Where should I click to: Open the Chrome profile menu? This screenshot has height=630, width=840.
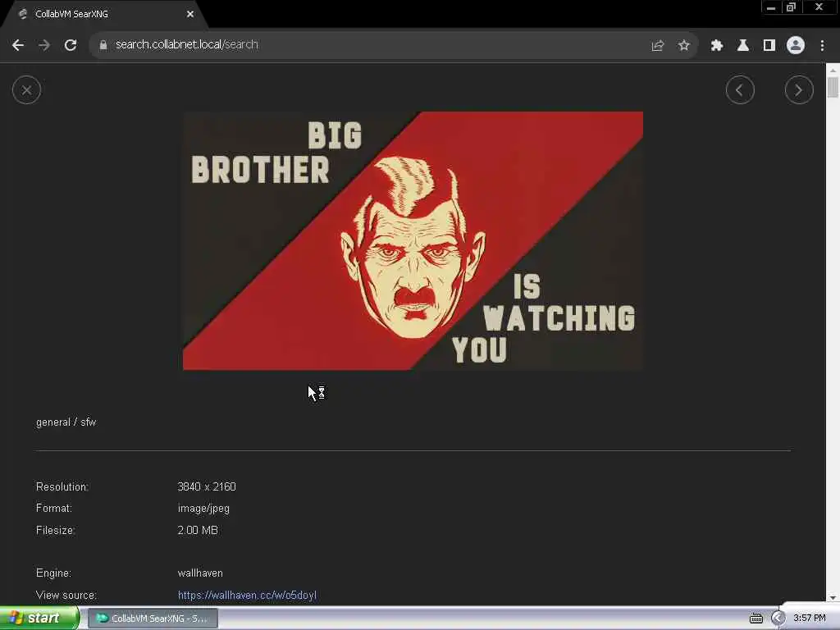tap(796, 46)
